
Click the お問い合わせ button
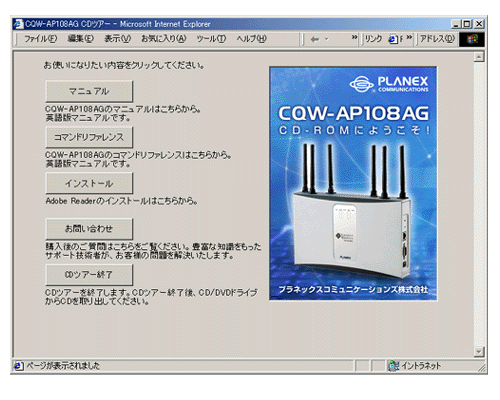(x=89, y=229)
